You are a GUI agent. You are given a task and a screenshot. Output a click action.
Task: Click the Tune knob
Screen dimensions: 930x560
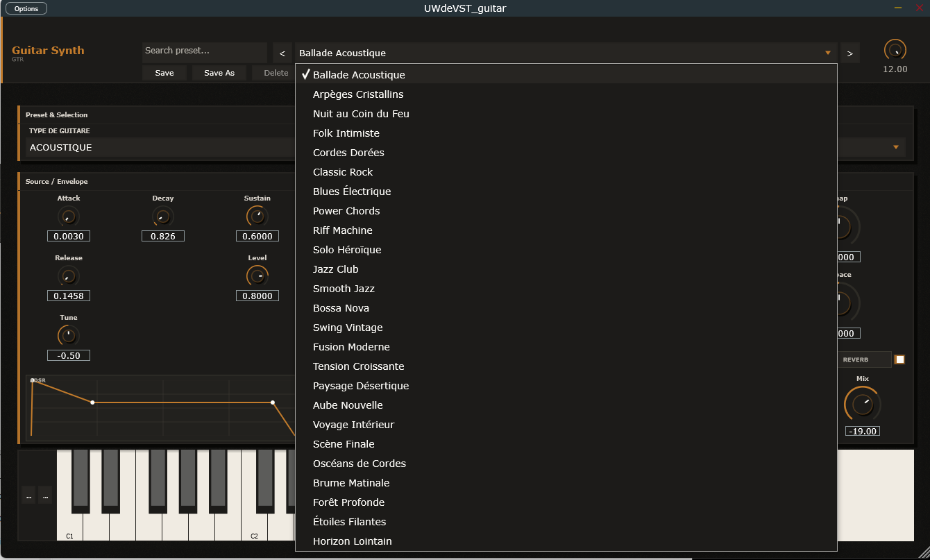click(x=68, y=335)
